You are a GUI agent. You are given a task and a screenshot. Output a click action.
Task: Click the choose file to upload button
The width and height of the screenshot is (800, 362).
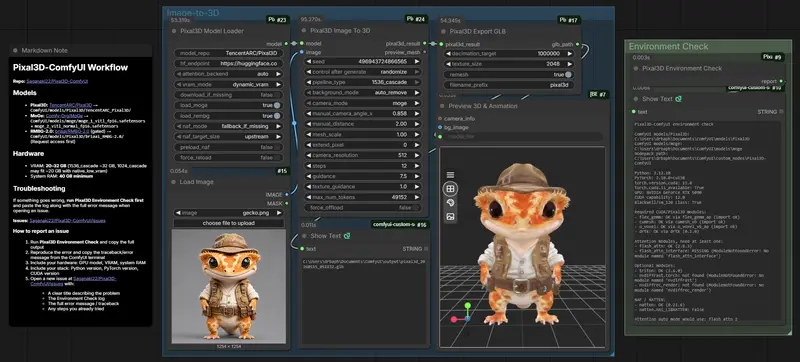[229, 223]
